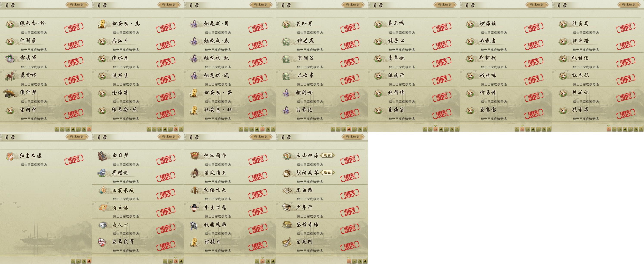Click the teahouse icon next to 茶馆奇缘
The image size is (644, 264).
287,225
